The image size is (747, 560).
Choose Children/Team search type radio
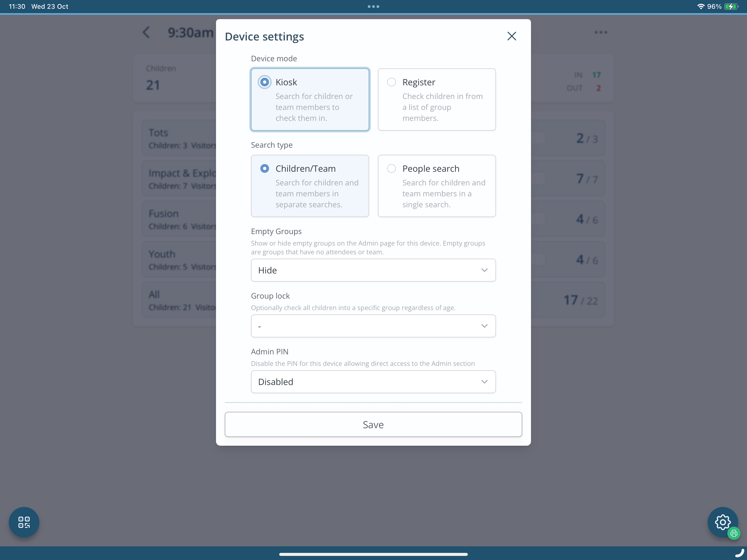264,168
